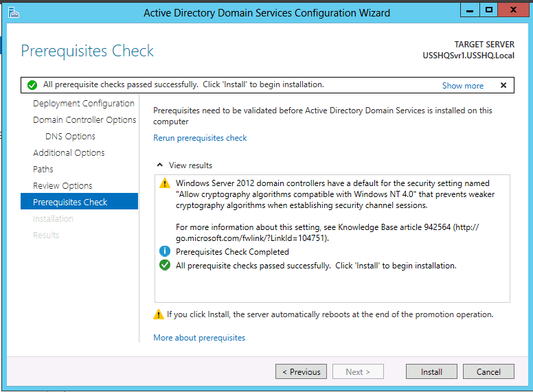Select Domain Controller Options step
This screenshot has height=392, width=533.
point(84,120)
